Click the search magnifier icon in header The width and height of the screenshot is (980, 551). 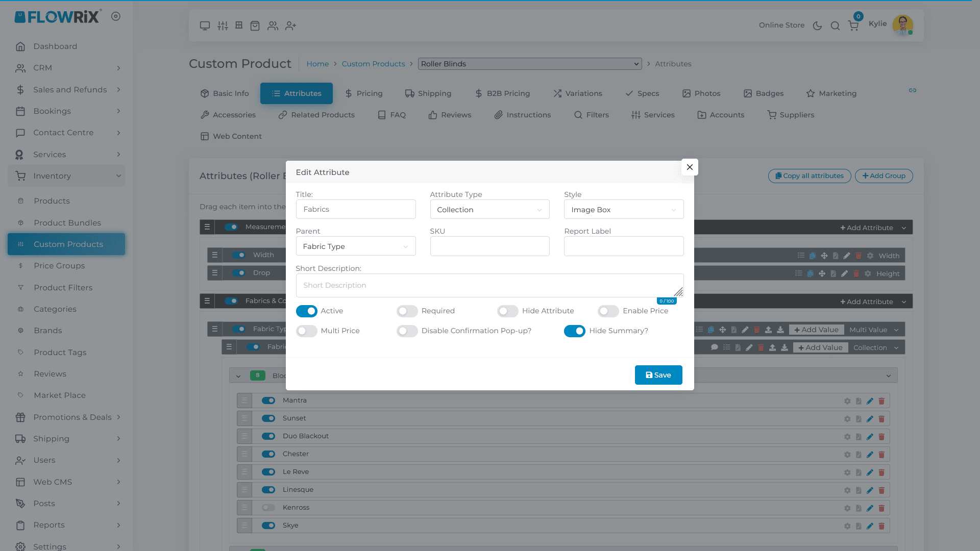(x=835, y=26)
